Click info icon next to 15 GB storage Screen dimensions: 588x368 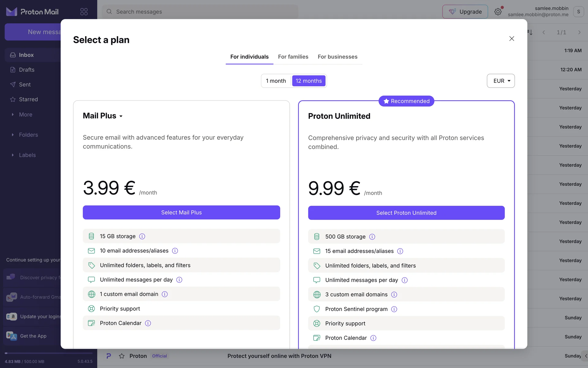142,236
